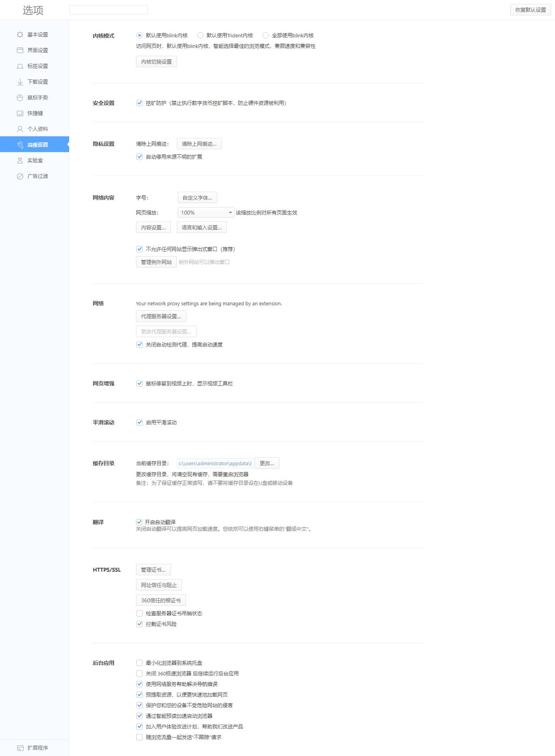The height and width of the screenshot is (756, 555).
Task: Click the 实验室 flask icon
Action: [x=20, y=160]
